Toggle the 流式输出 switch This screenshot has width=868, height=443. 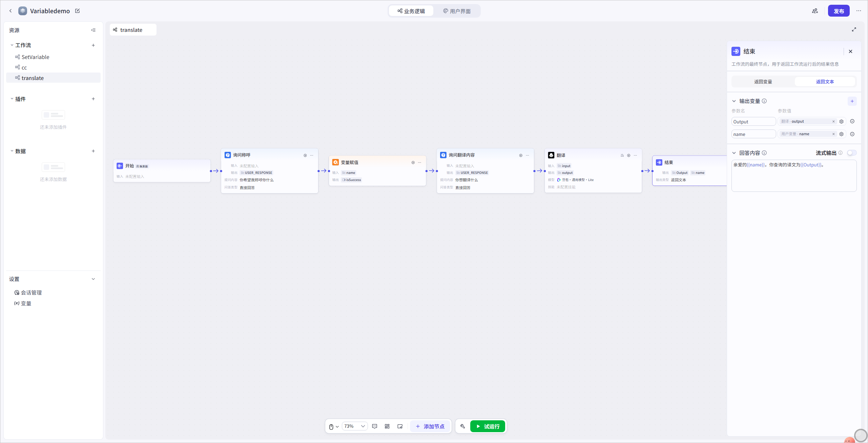pos(852,153)
